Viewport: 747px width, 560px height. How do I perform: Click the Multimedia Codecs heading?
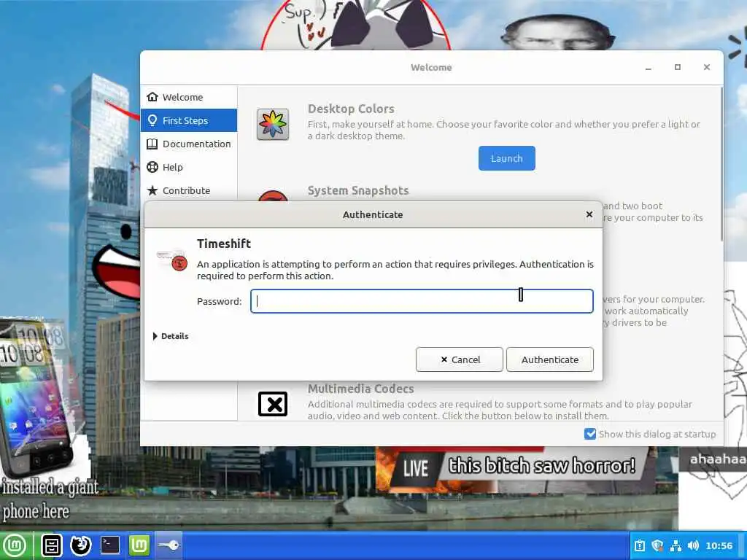[360, 389]
